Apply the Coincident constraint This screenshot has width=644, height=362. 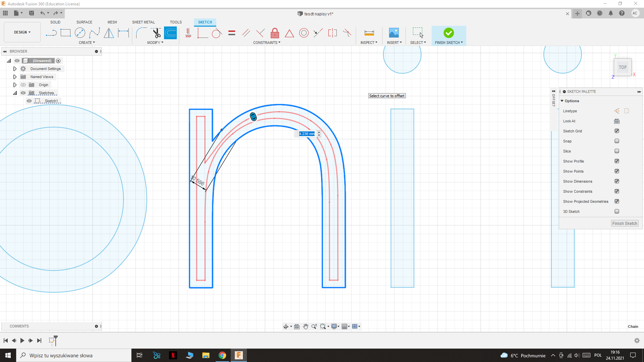tap(203, 33)
